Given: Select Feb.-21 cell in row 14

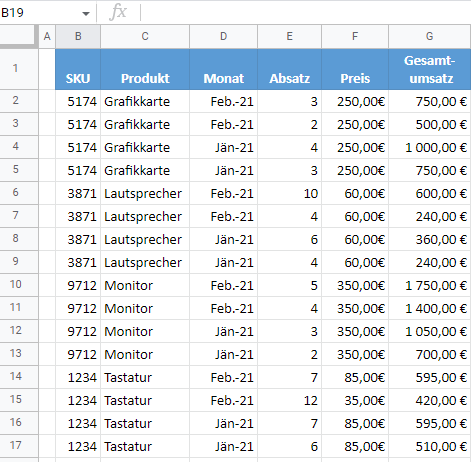Looking at the screenshot, I should [x=224, y=377].
